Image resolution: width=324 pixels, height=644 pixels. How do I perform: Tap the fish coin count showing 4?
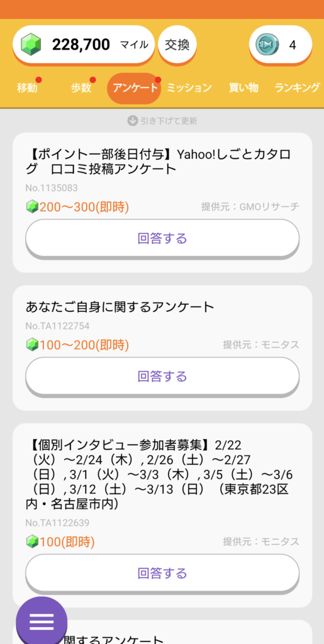pos(293,45)
